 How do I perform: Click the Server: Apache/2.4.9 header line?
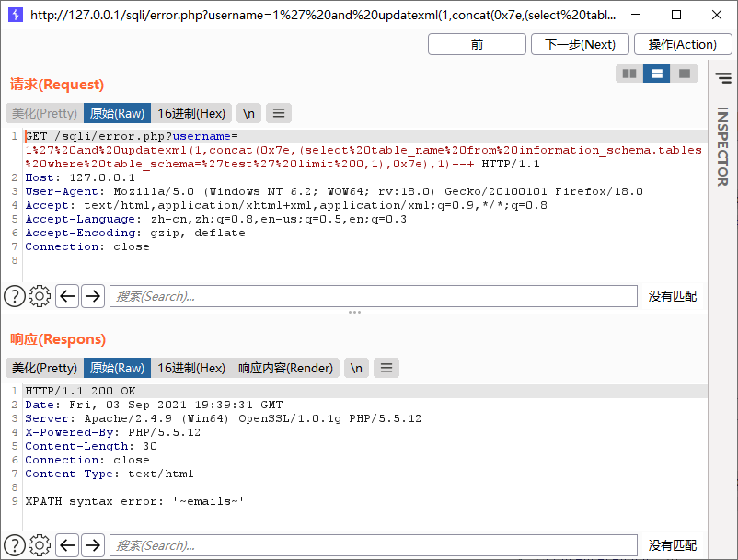(x=223, y=418)
